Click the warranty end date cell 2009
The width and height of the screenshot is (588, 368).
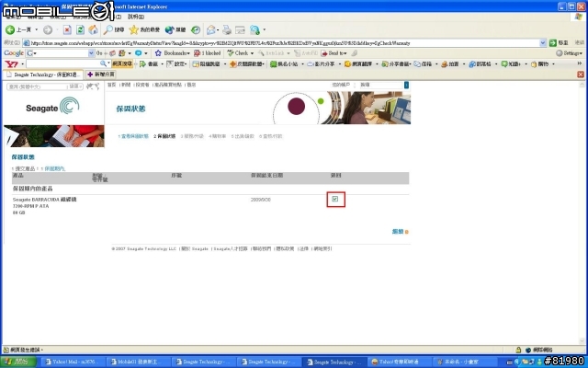point(261,200)
